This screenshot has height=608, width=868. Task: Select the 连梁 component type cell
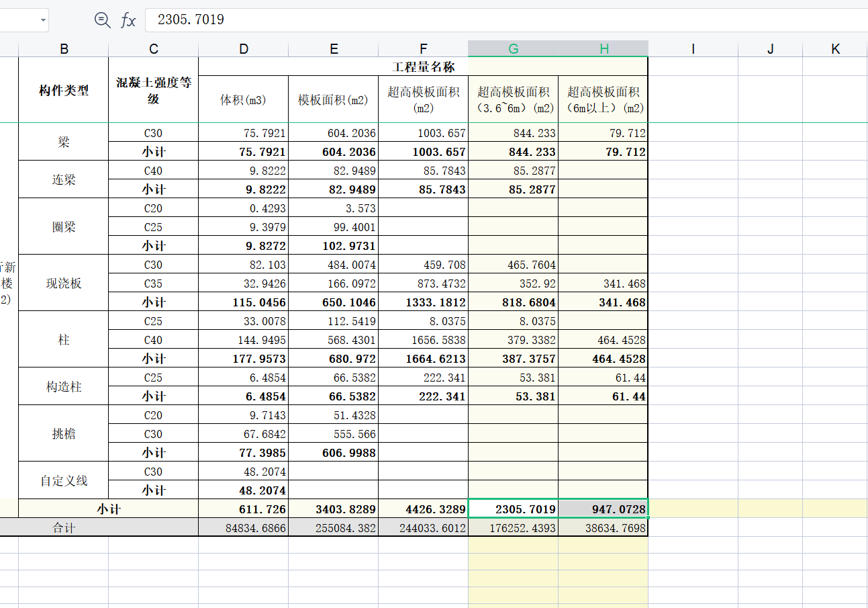[64, 179]
